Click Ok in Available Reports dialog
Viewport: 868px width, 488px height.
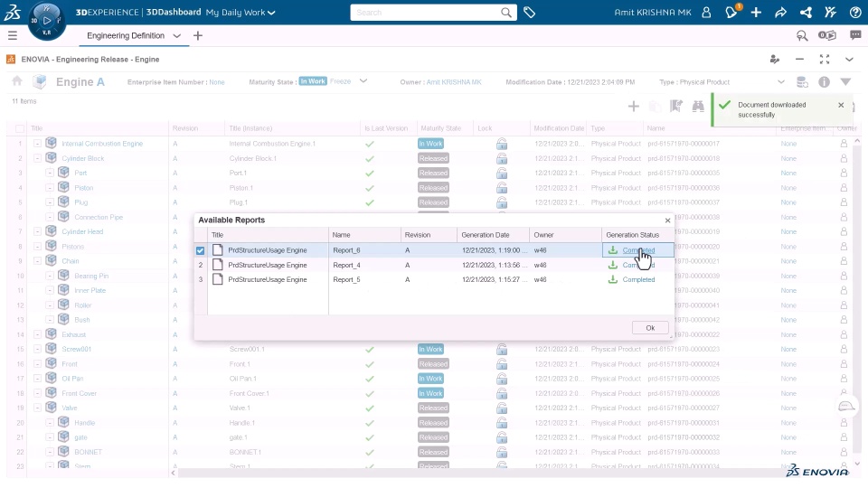(x=650, y=327)
